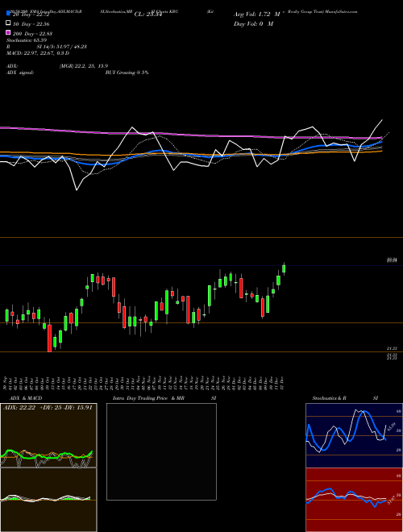
Task: Click the CL closing price value
Action: pos(148,15)
